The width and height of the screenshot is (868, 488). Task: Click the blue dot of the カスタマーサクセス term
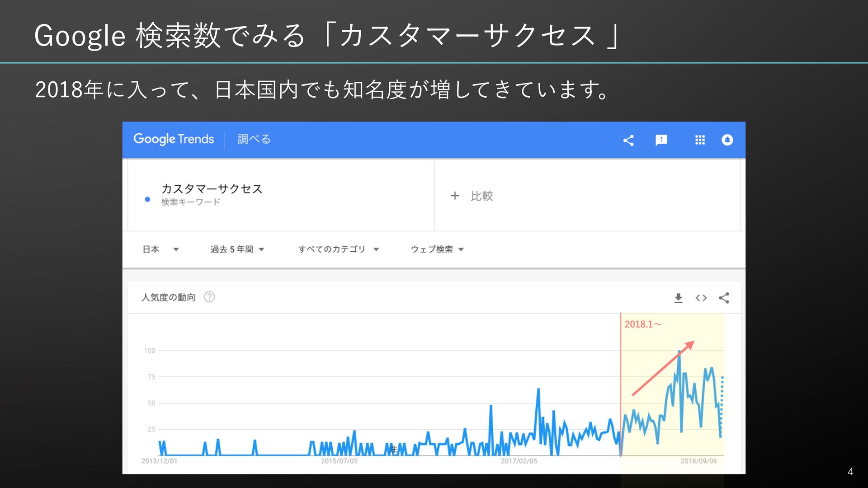(x=147, y=199)
